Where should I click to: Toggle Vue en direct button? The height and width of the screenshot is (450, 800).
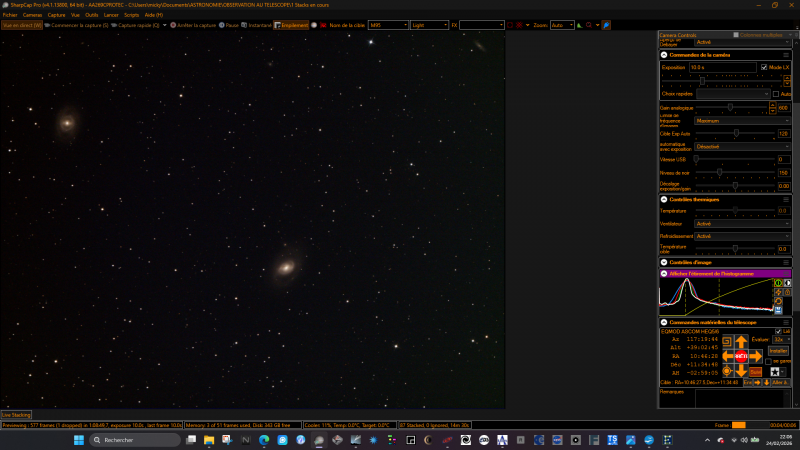[x=22, y=25]
